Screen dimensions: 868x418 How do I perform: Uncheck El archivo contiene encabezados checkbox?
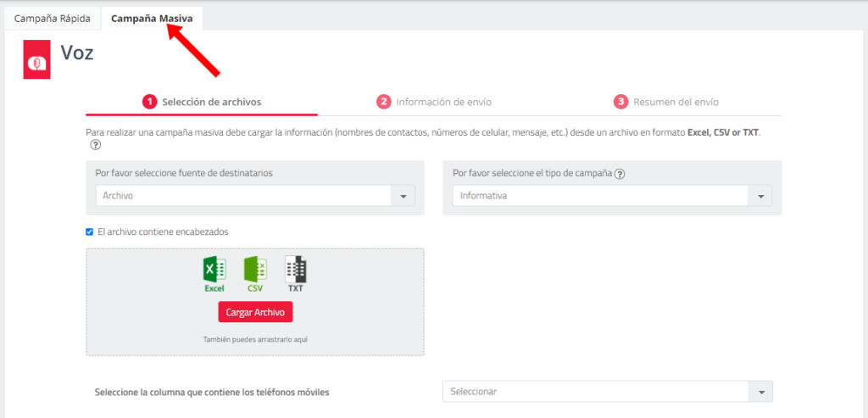pos(90,231)
